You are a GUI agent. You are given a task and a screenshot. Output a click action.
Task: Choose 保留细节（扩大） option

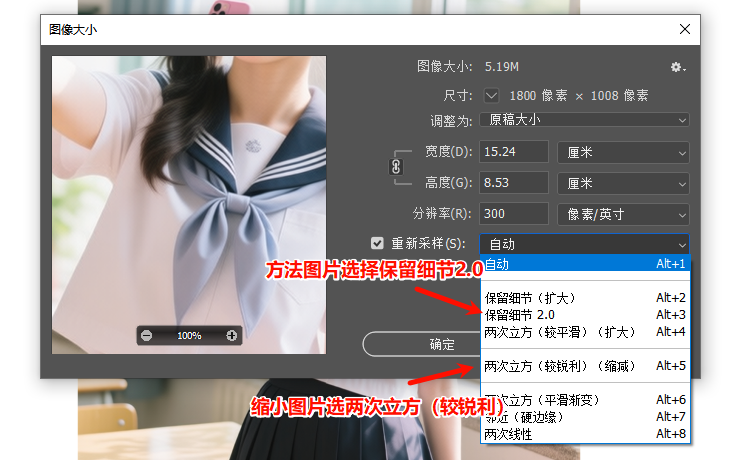coord(584,298)
